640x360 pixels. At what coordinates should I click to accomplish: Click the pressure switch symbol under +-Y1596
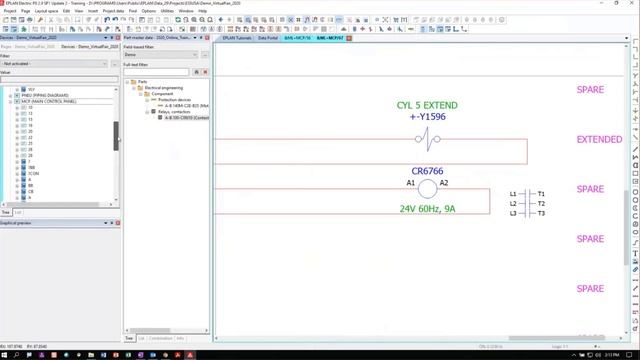point(427,139)
